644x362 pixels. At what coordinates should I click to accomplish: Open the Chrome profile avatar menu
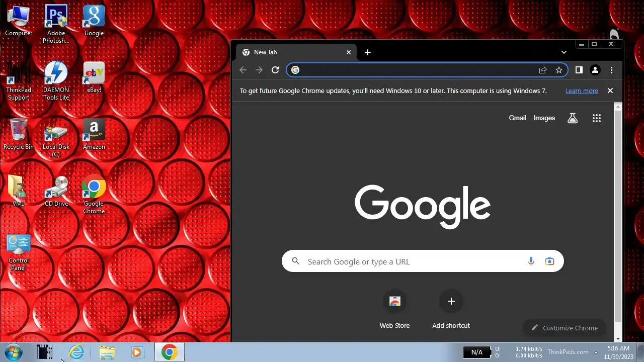595,70
